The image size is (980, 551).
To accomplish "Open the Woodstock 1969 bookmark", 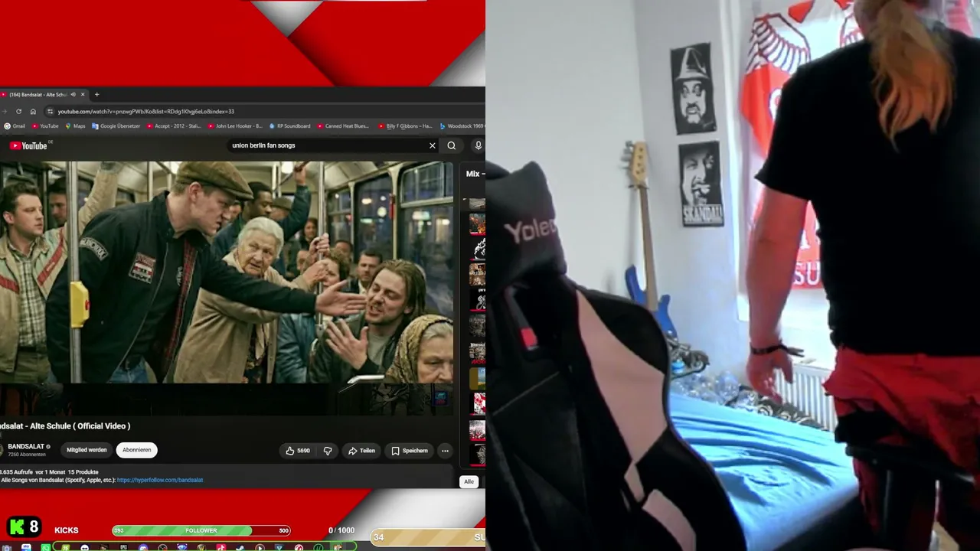I will click(462, 126).
